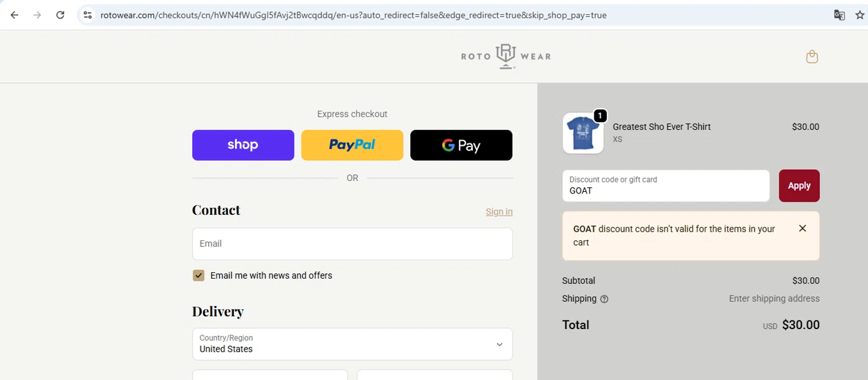
Task: Click the Delivery section heading
Action: [x=218, y=312]
